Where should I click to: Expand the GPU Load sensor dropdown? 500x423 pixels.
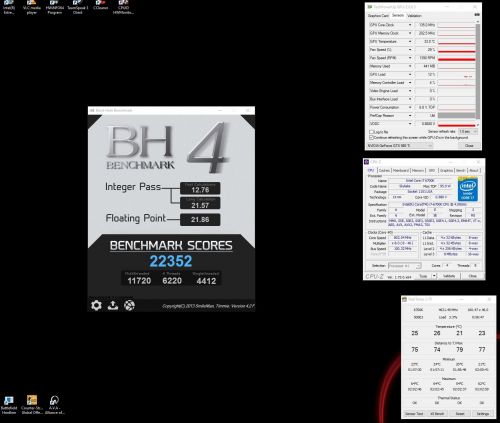pyautogui.click(x=410, y=74)
